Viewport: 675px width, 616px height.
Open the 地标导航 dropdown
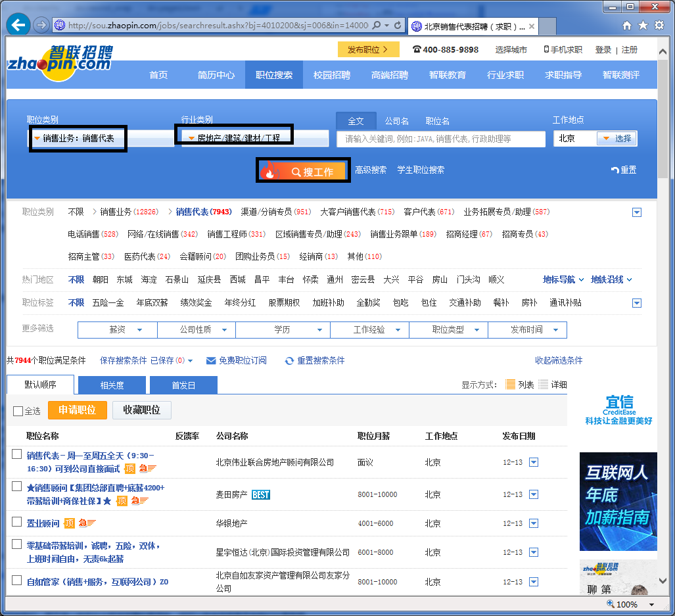(563, 280)
